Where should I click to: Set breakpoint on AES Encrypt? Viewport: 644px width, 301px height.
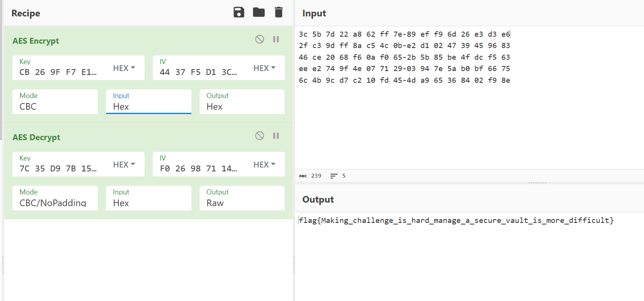click(x=276, y=39)
